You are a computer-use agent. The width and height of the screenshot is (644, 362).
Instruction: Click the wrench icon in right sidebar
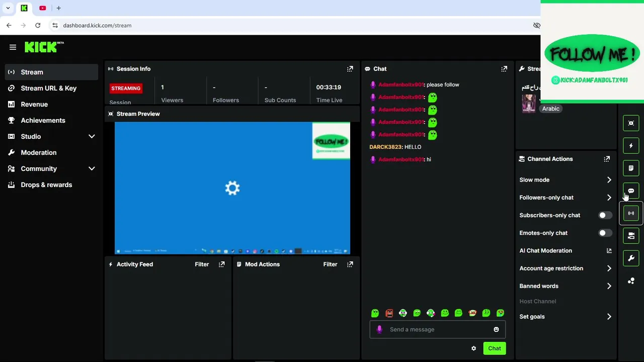(x=631, y=258)
